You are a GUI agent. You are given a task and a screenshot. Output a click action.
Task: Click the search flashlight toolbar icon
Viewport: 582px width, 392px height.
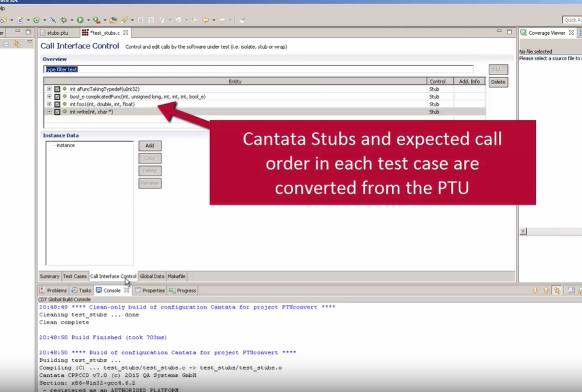tap(124, 20)
